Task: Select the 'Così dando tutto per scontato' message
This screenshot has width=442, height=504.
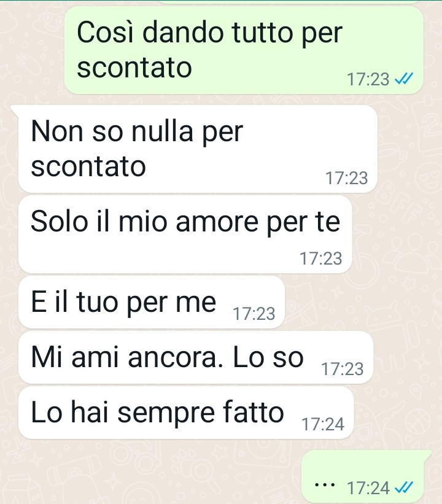Action: (244, 50)
